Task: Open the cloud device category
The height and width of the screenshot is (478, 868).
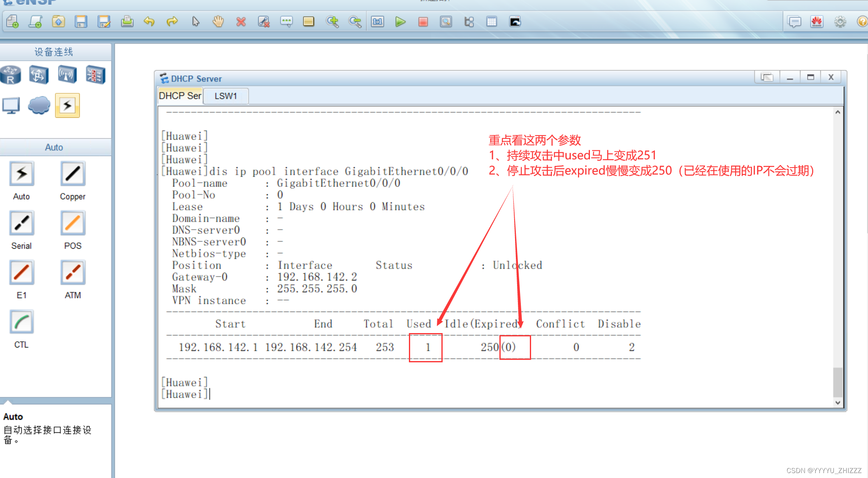Action: [x=39, y=106]
